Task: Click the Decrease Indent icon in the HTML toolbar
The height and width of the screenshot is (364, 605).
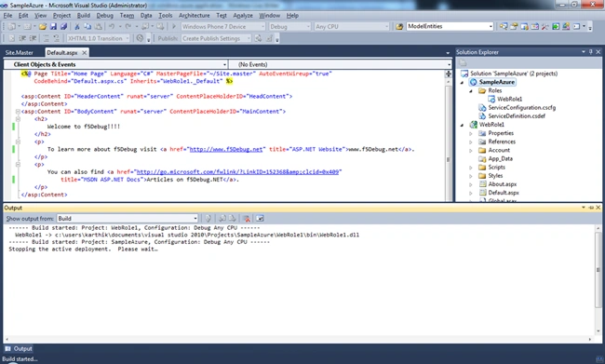Action: (22, 38)
